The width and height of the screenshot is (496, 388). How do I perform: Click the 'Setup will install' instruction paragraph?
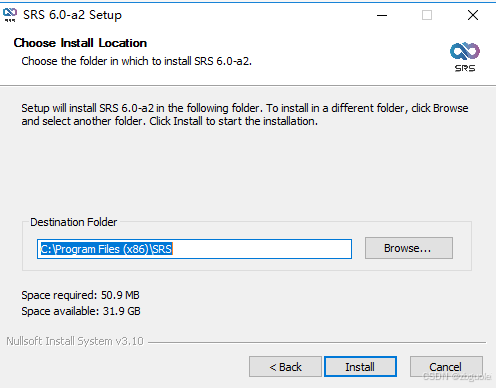(245, 114)
